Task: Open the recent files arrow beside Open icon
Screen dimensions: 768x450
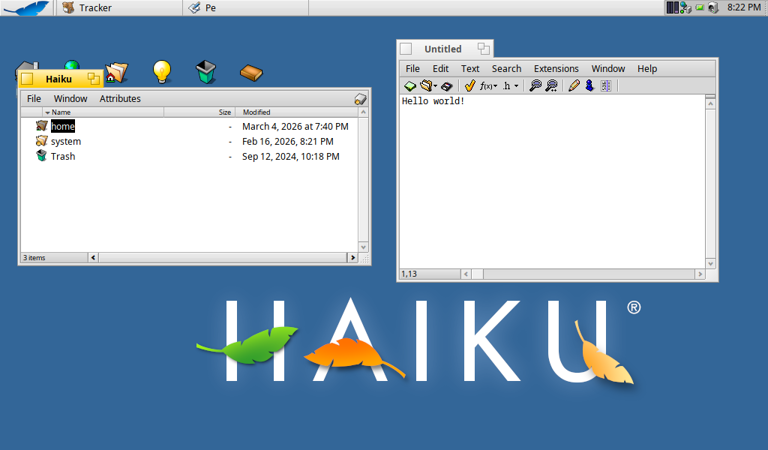Action: (x=435, y=86)
